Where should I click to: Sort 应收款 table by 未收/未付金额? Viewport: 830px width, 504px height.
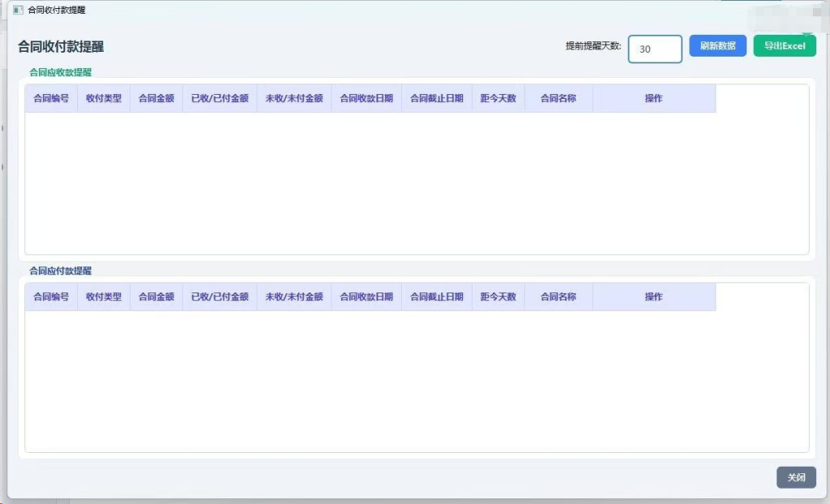(x=294, y=99)
